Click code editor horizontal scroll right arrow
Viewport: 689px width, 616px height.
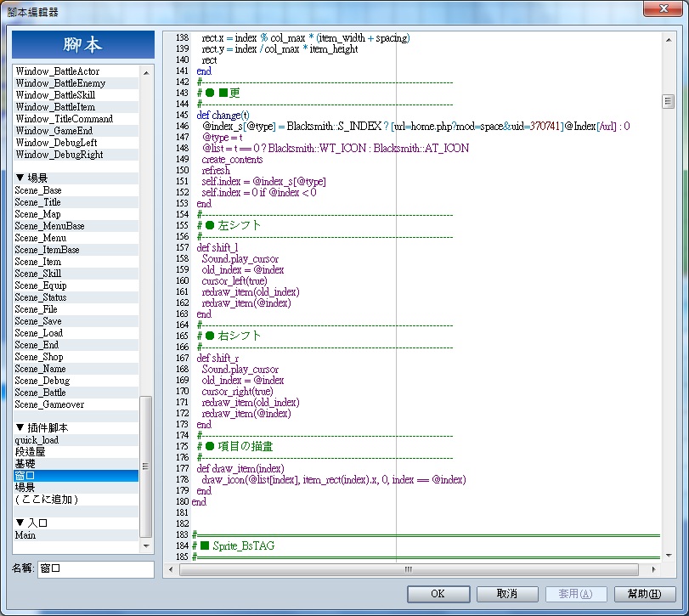click(654, 569)
